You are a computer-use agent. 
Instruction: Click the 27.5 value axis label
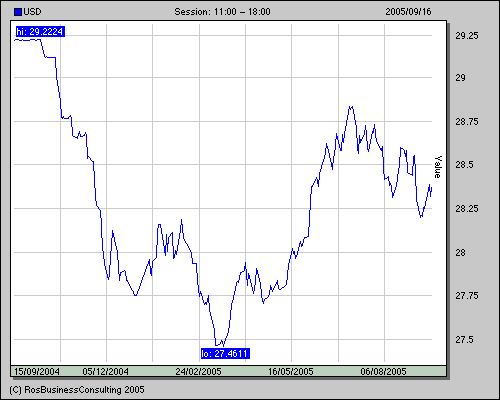(x=464, y=340)
